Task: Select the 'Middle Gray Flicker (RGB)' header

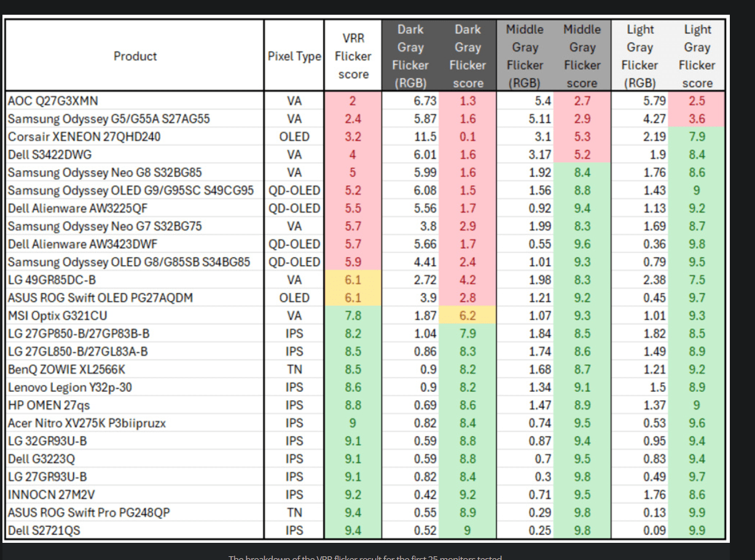Action: [525, 56]
